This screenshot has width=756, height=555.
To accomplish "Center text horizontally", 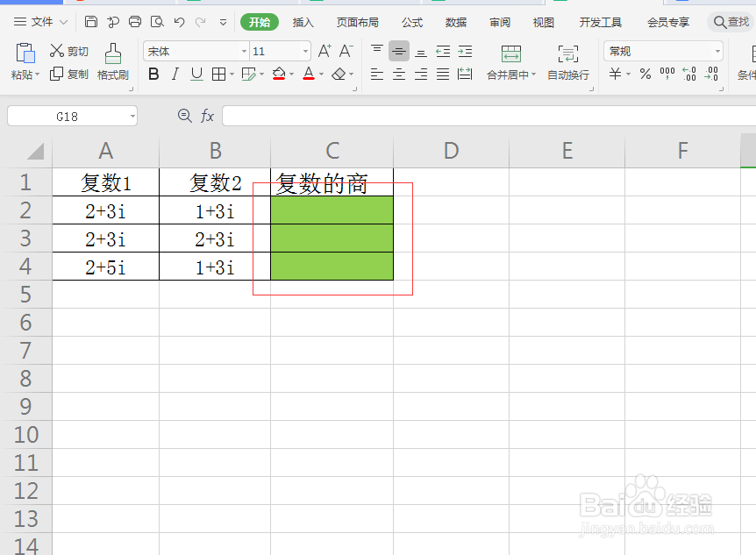I will 399,75.
